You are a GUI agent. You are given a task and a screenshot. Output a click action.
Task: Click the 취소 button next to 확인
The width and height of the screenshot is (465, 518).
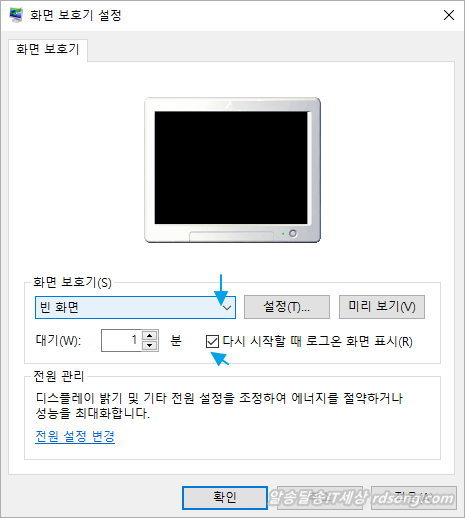click(x=320, y=498)
